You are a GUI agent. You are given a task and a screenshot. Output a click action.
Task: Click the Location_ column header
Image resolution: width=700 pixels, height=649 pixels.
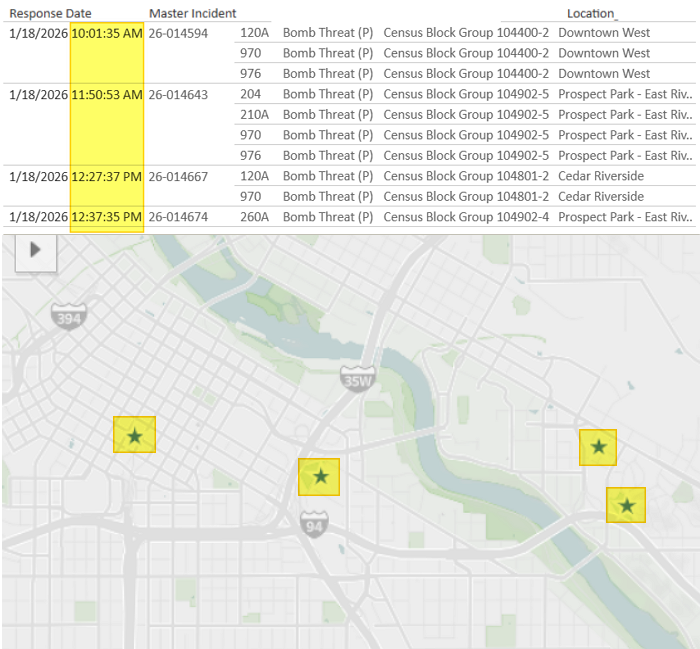click(x=592, y=13)
